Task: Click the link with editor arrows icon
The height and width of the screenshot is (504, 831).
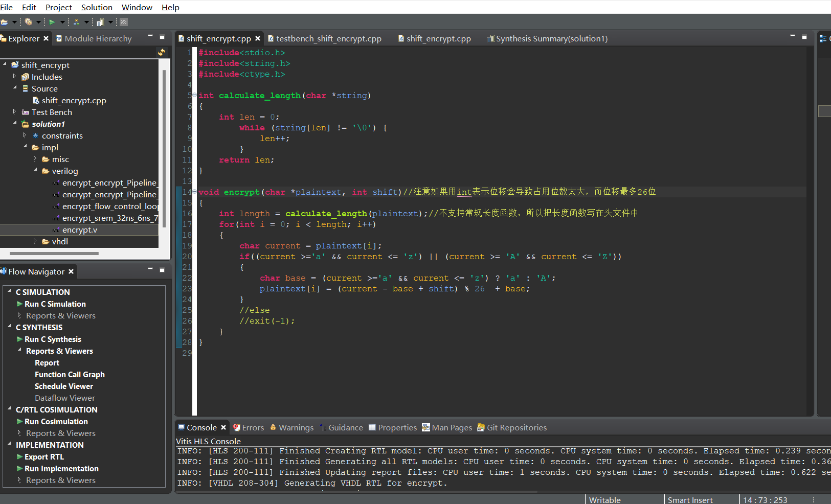Action: pyautogui.click(x=162, y=52)
